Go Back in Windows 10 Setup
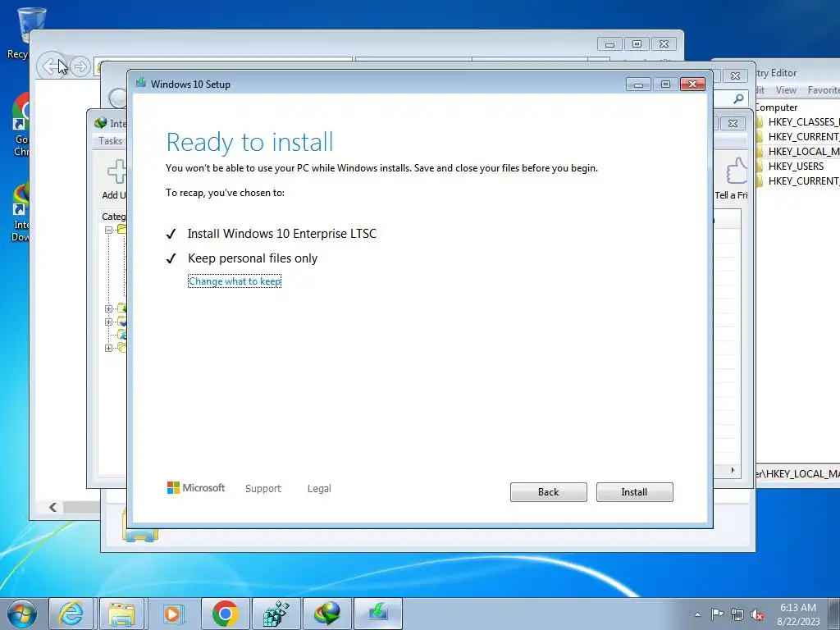The width and height of the screenshot is (840, 630). pos(548,492)
